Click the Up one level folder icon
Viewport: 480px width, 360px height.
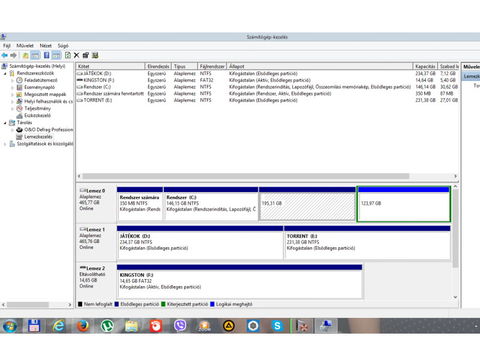[25, 55]
